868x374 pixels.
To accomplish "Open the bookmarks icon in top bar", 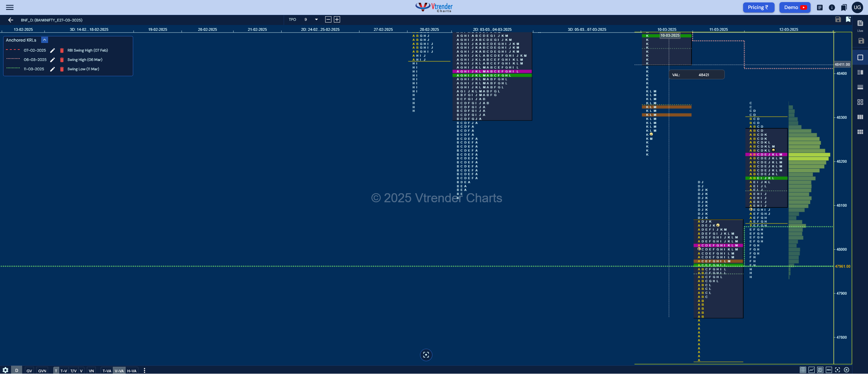I will (844, 7).
